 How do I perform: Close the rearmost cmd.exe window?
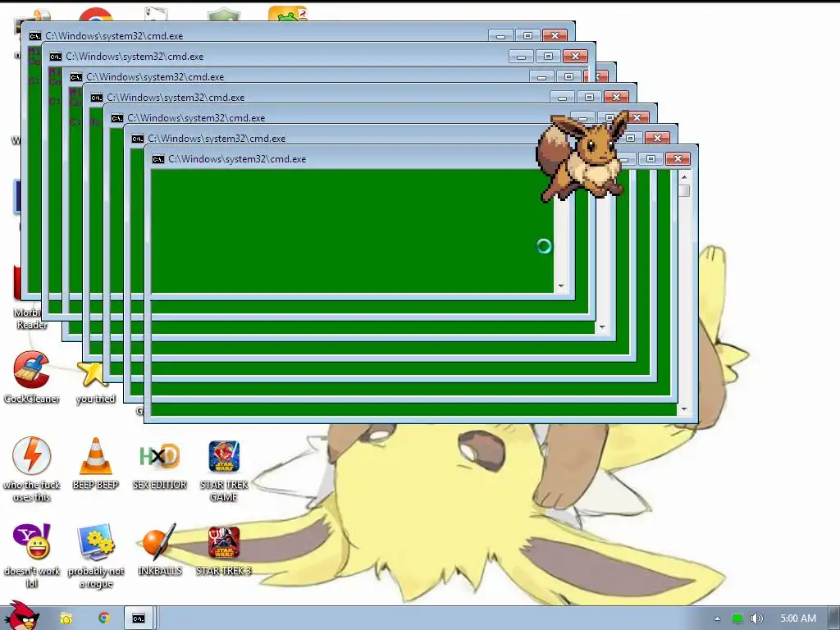pyautogui.click(x=555, y=36)
